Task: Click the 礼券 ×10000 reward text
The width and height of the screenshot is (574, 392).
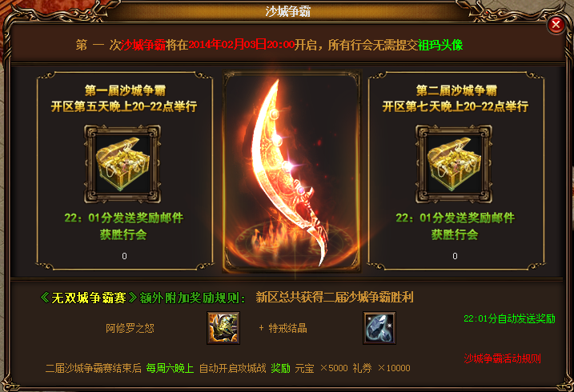Action: pos(381,368)
